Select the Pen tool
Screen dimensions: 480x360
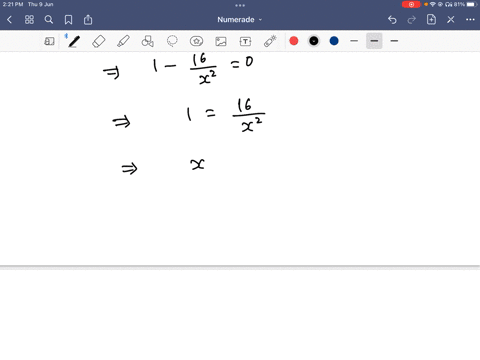74,41
